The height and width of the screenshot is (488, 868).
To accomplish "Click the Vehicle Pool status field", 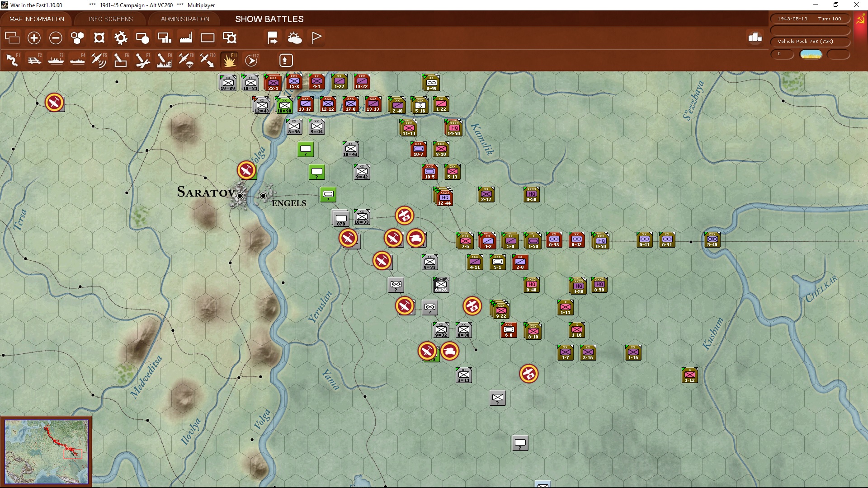I will (x=810, y=42).
